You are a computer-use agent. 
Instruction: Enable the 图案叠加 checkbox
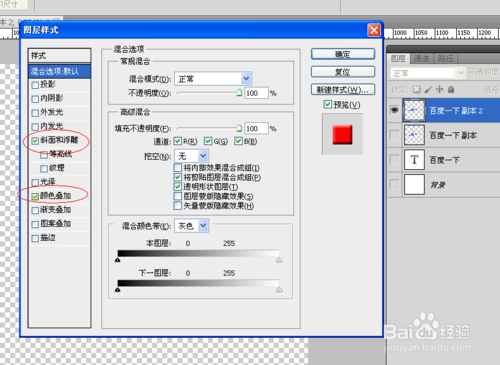click(35, 225)
